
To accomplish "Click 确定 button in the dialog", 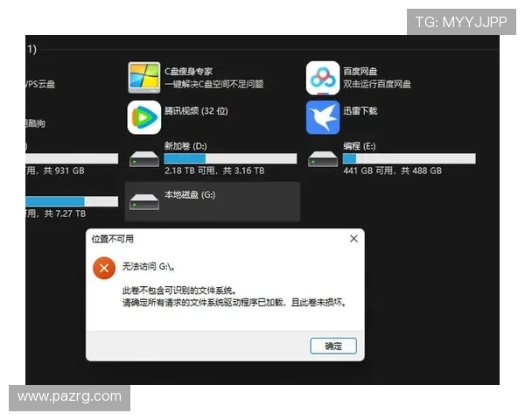I will [x=333, y=346].
